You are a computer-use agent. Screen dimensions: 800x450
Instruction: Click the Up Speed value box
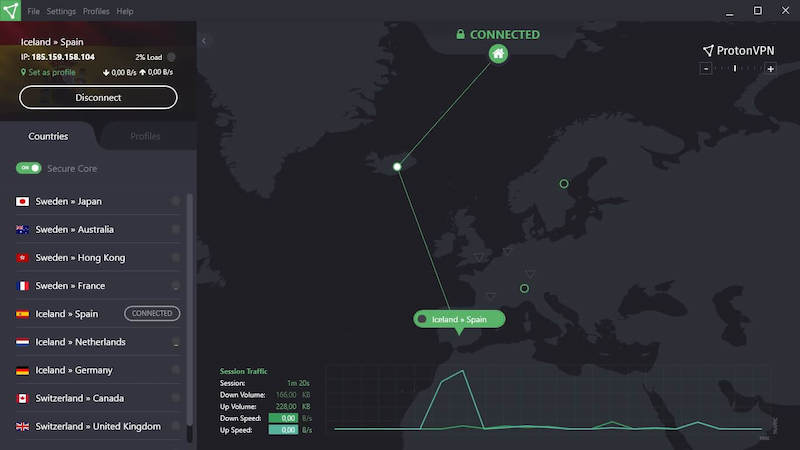pos(283,430)
